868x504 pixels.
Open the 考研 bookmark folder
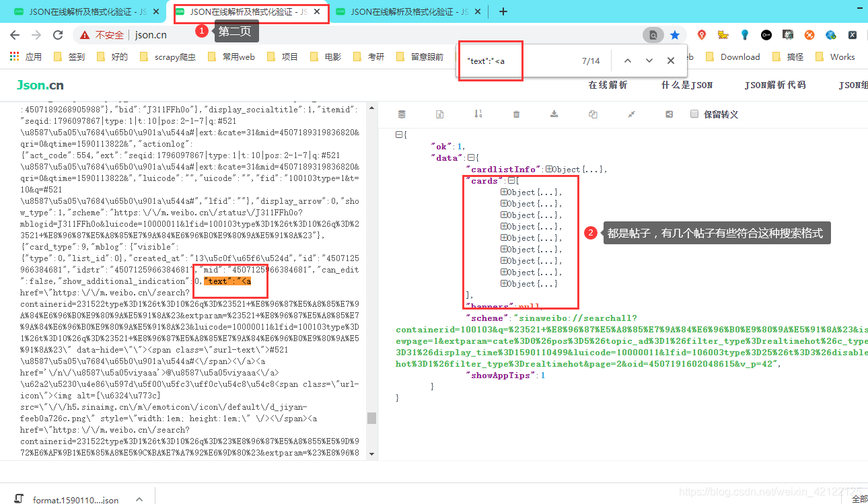tap(369, 57)
